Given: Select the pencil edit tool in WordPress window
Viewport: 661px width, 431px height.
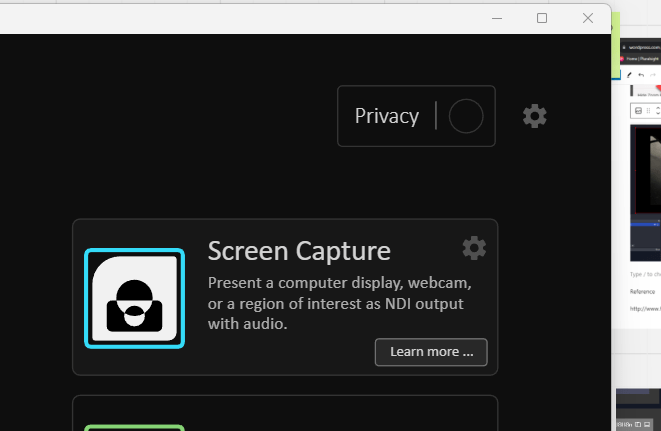Looking at the screenshot, I should point(629,75).
